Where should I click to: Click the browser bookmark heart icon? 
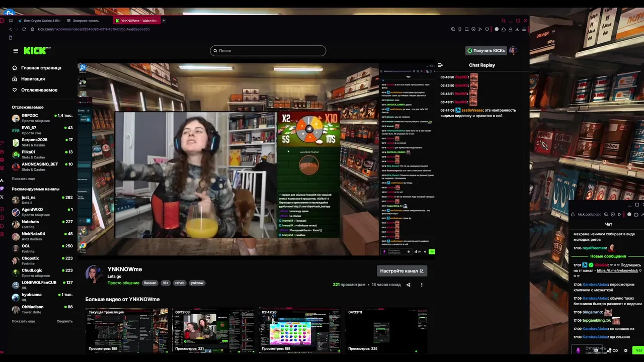tap(487, 29)
